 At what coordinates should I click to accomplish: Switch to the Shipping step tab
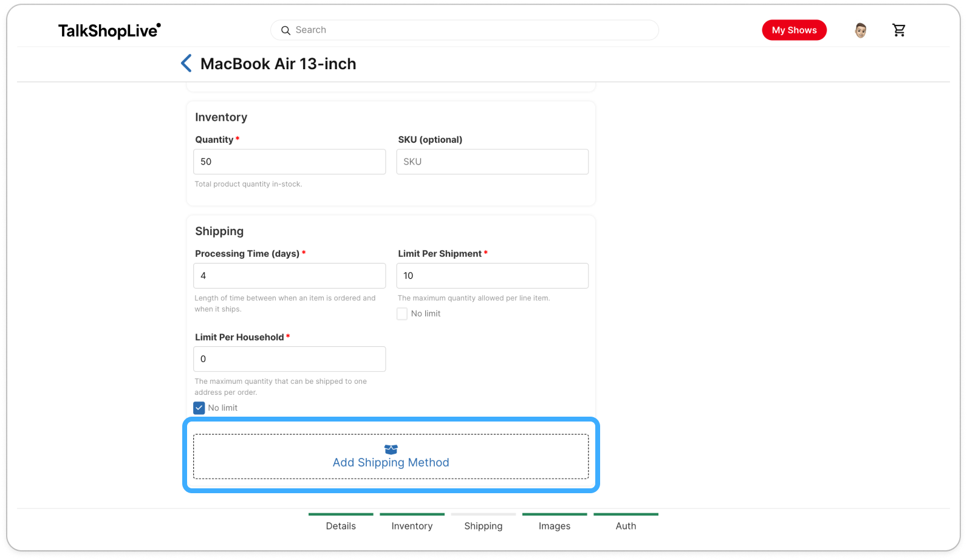pos(483,523)
